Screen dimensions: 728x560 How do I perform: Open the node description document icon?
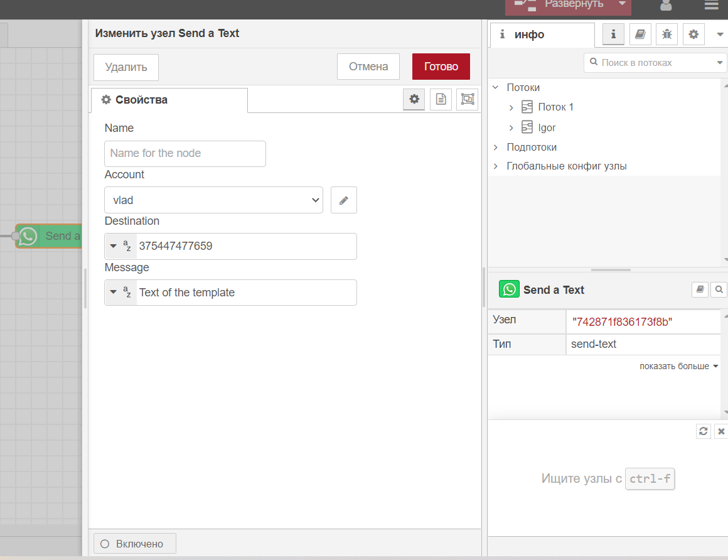pos(441,99)
